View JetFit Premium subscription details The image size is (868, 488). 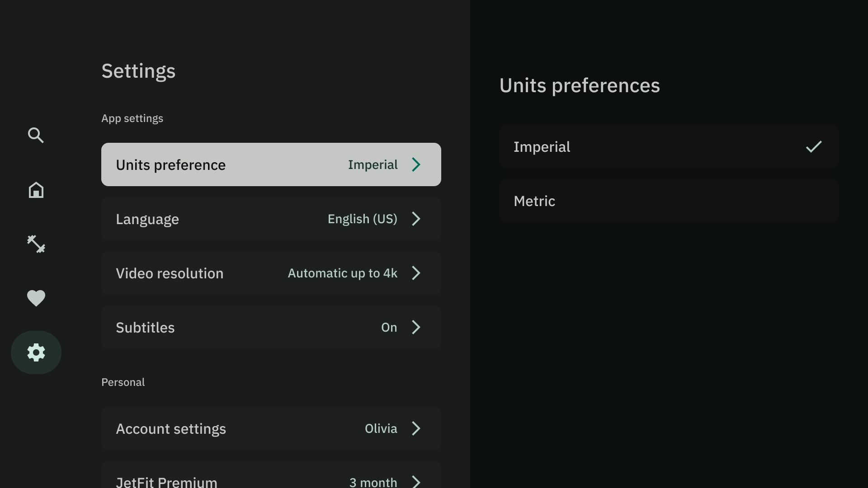point(271,480)
